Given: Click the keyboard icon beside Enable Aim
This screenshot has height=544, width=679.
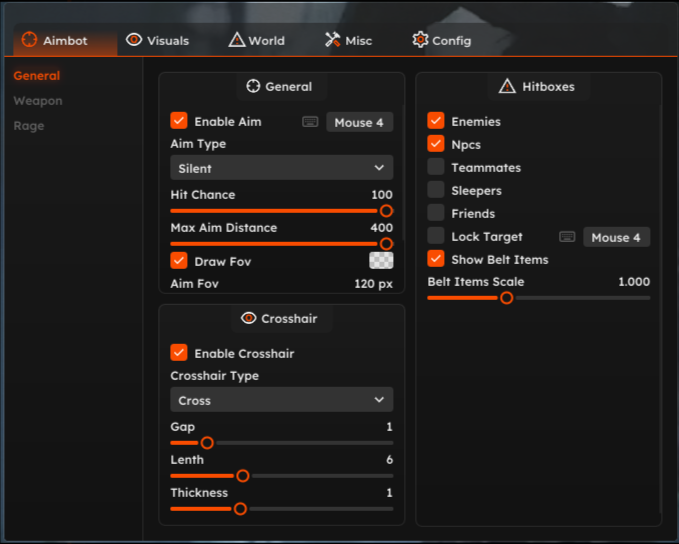Looking at the screenshot, I should pos(310,122).
